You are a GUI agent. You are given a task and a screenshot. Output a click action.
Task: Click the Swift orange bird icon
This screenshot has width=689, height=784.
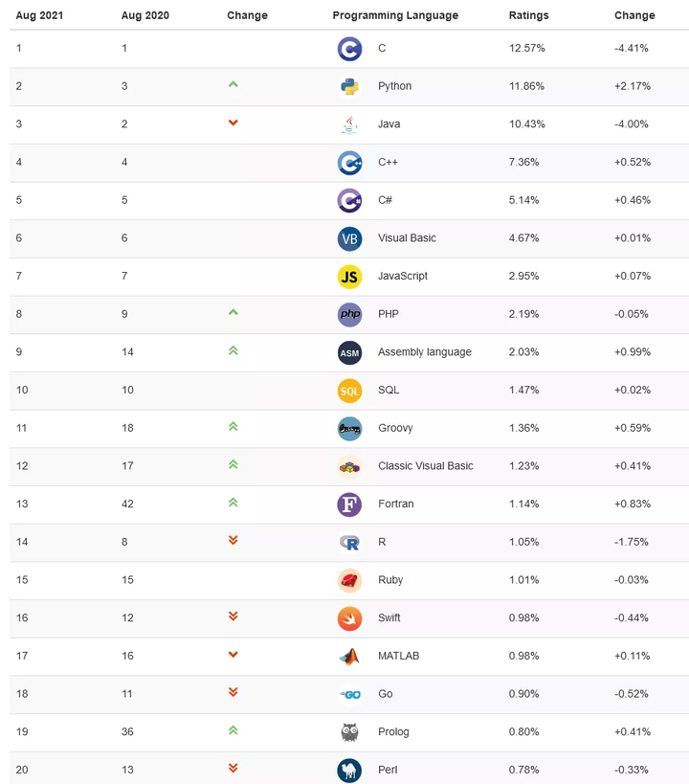349,618
